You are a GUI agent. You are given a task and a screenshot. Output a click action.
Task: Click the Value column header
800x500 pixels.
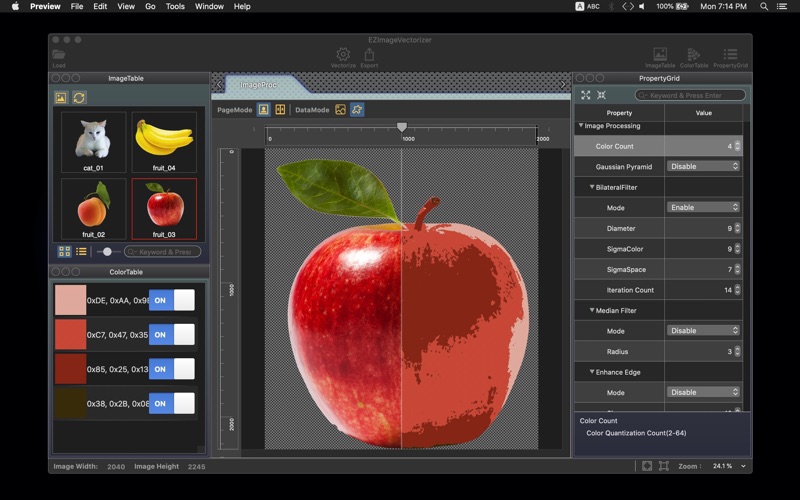click(x=704, y=113)
